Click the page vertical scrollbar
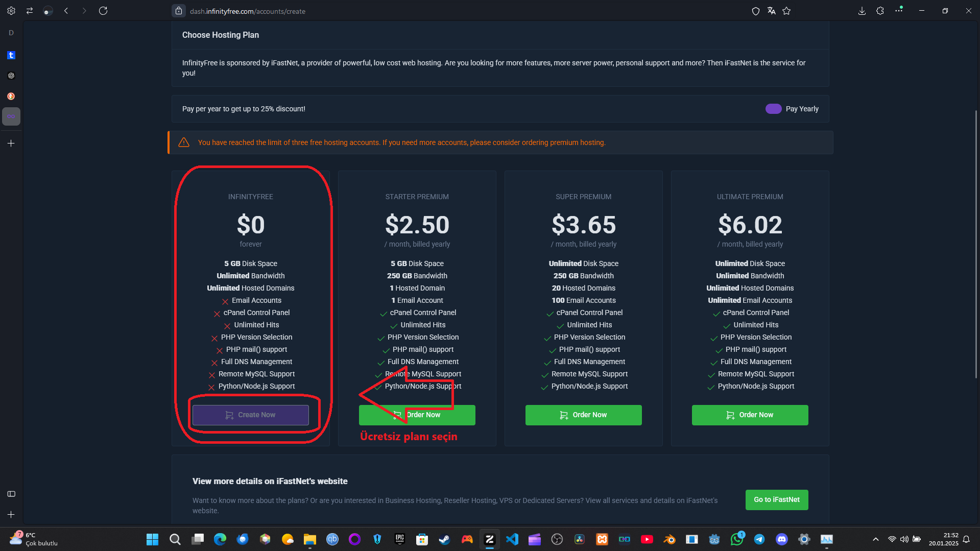The height and width of the screenshot is (551, 980). point(976,244)
